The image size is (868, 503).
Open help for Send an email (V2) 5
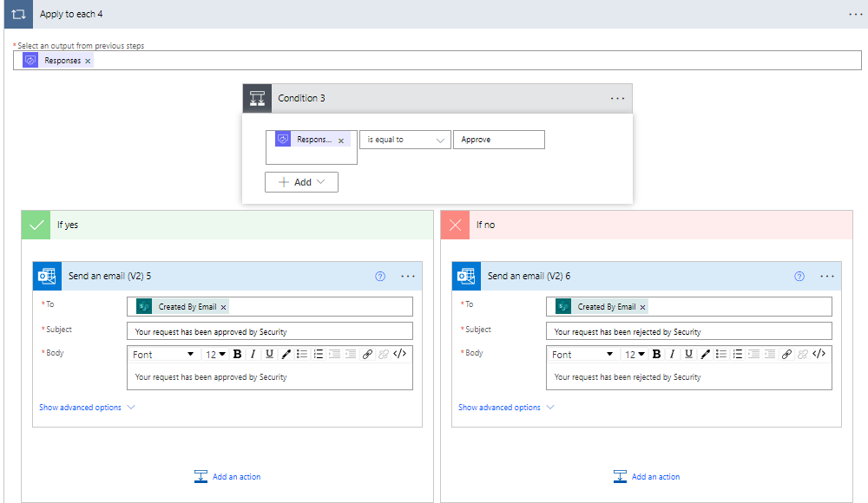tap(380, 276)
